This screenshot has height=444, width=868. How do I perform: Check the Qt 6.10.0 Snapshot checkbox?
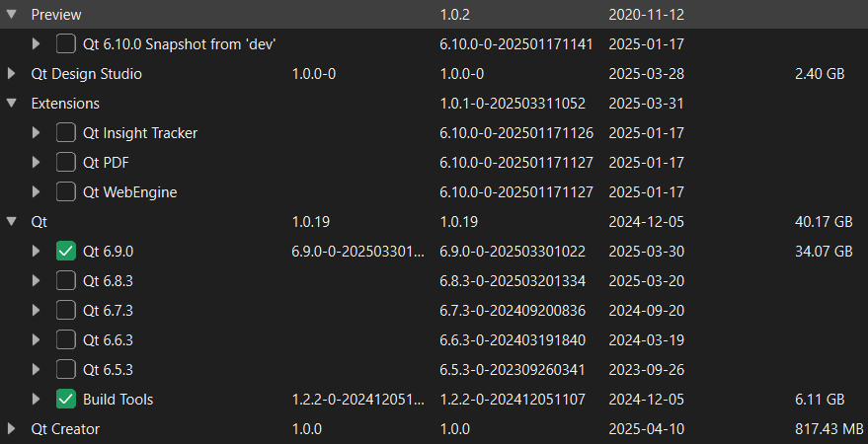66,44
